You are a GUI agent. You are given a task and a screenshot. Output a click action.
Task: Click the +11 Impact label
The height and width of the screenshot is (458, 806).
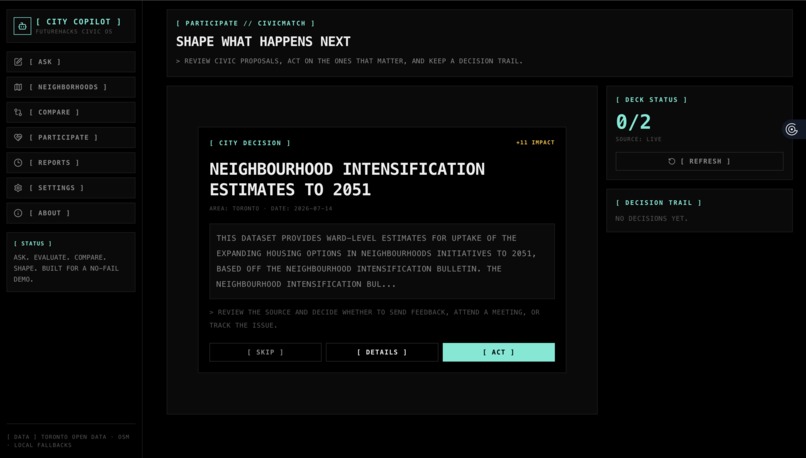pyautogui.click(x=535, y=142)
